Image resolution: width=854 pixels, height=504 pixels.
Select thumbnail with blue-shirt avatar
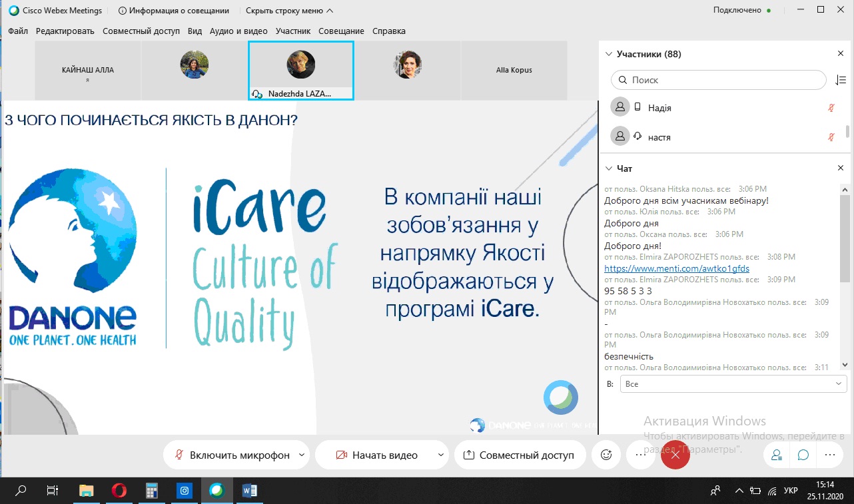pyautogui.click(x=195, y=71)
